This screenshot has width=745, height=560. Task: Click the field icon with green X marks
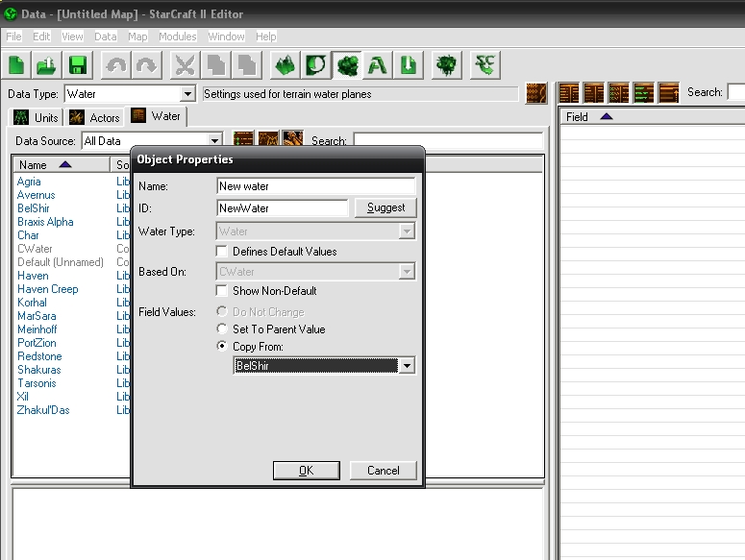(x=619, y=93)
